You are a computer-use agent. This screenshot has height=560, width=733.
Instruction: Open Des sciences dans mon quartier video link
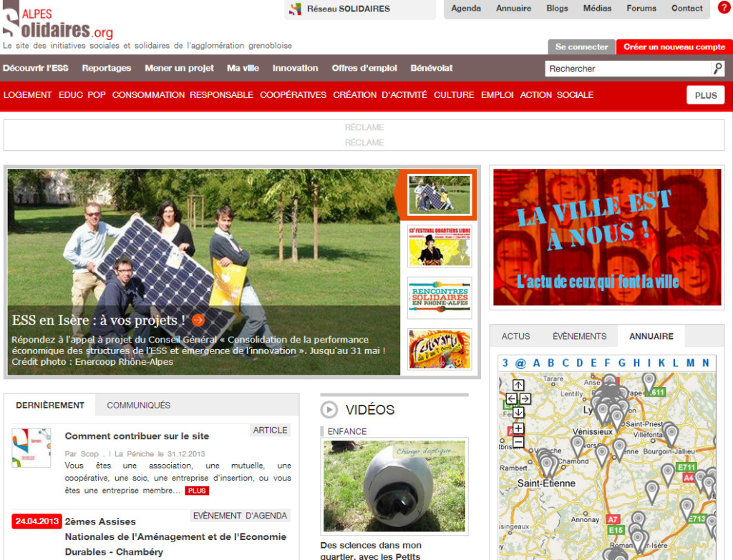pos(371,551)
